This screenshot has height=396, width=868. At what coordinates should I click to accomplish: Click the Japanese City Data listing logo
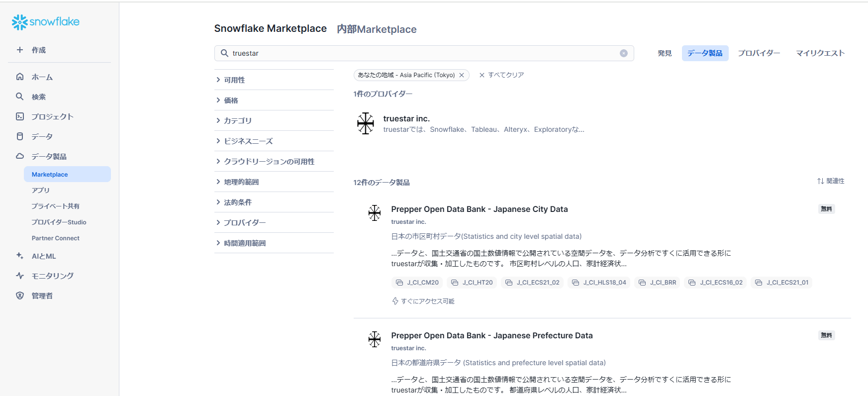(375, 213)
